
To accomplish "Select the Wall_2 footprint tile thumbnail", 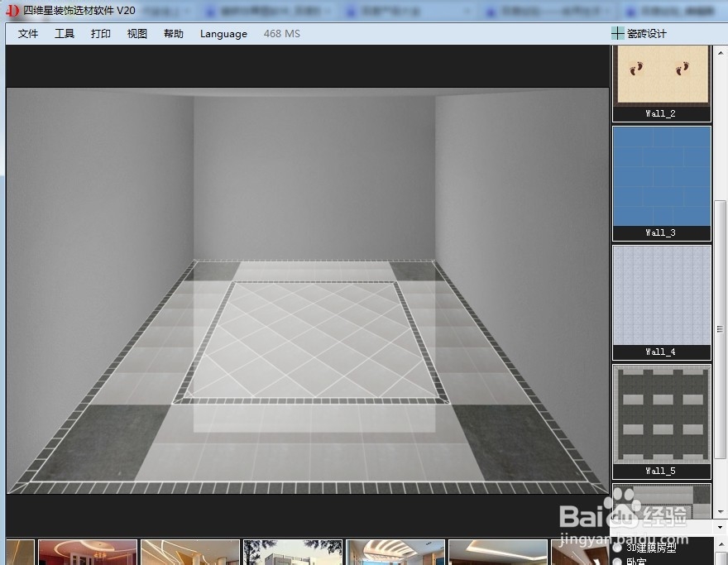I will click(662, 83).
